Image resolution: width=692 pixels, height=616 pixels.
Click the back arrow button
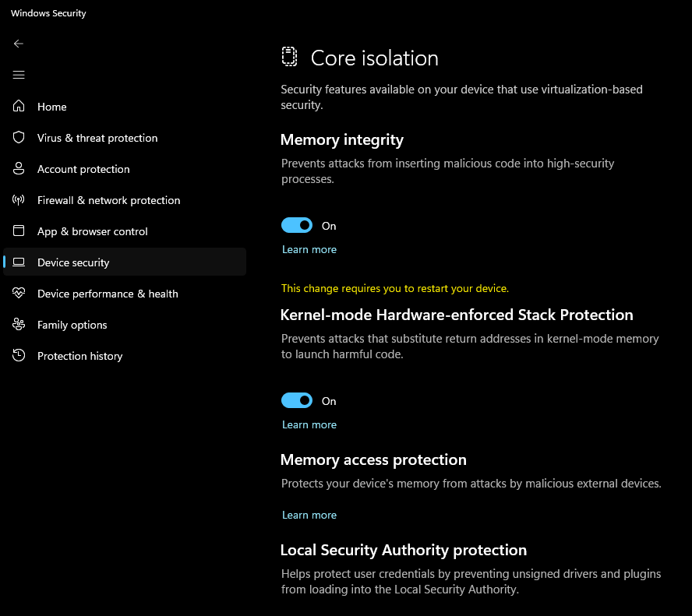pos(18,44)
